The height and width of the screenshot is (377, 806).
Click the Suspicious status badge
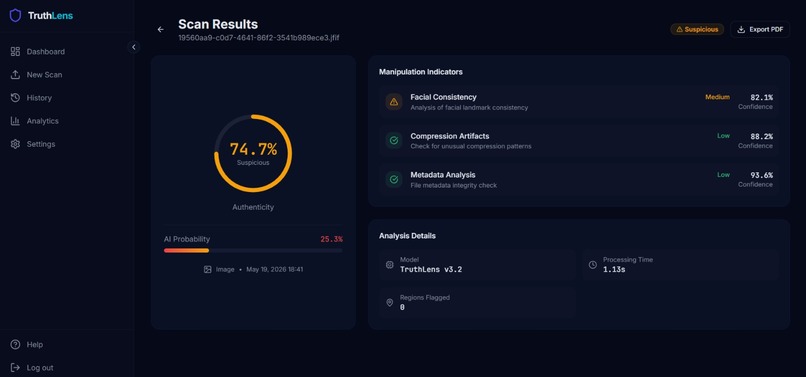(x=697, y=30)
